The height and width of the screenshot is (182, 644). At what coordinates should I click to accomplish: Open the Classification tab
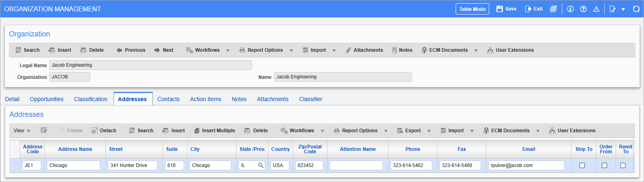tap(91, 99)
